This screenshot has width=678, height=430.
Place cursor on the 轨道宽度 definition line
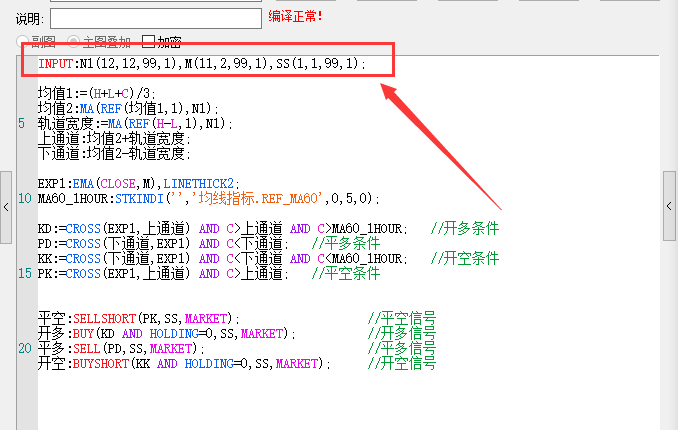[x=135, y=124]
